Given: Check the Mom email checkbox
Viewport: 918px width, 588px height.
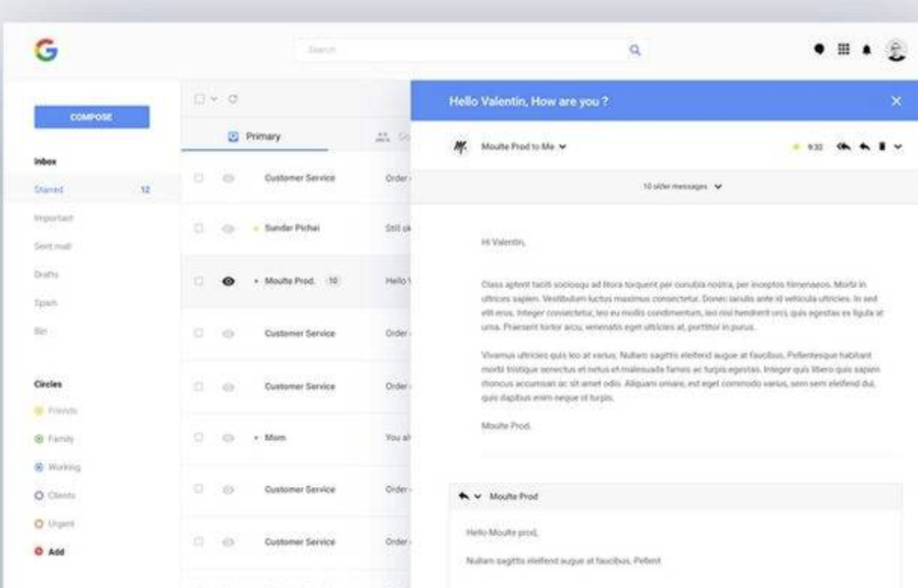Looking at the screenshot, I should [199, 437].
